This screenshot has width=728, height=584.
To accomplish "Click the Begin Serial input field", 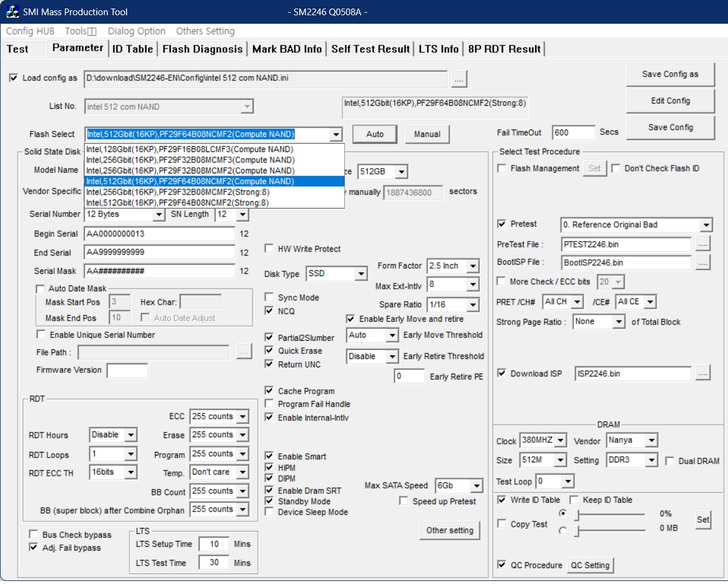I will [x=160, y=234].
